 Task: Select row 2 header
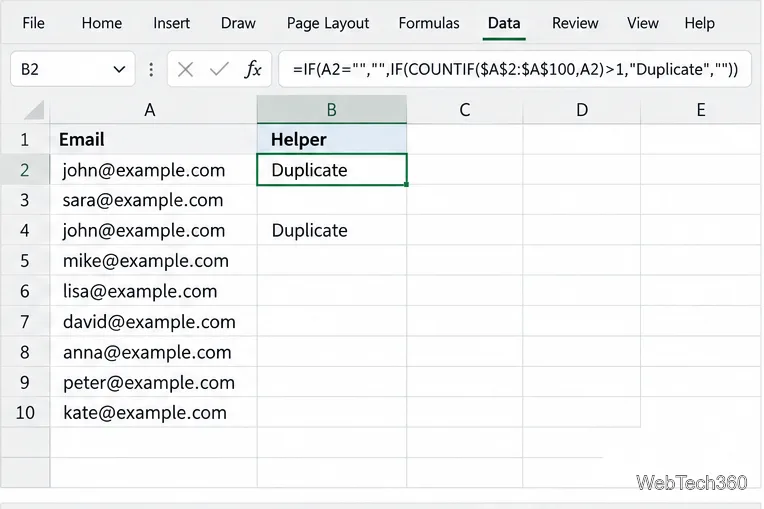pos(25,170)
